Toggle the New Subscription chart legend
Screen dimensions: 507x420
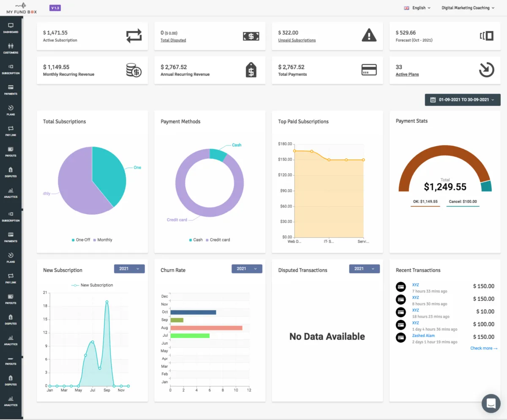92,285
